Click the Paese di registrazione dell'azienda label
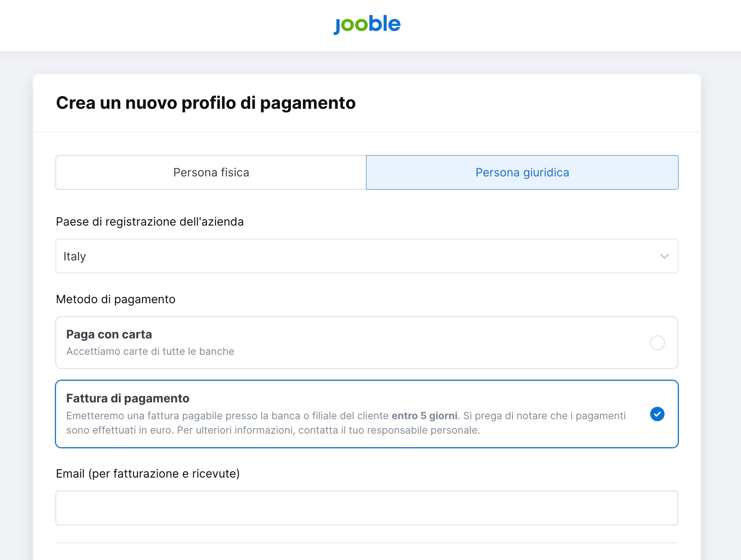 [x=150, y=222]
